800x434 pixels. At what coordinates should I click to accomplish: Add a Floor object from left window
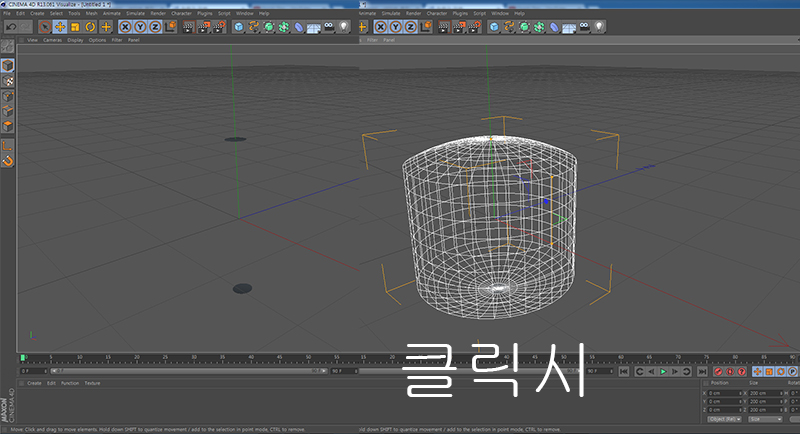coord(314,27)
